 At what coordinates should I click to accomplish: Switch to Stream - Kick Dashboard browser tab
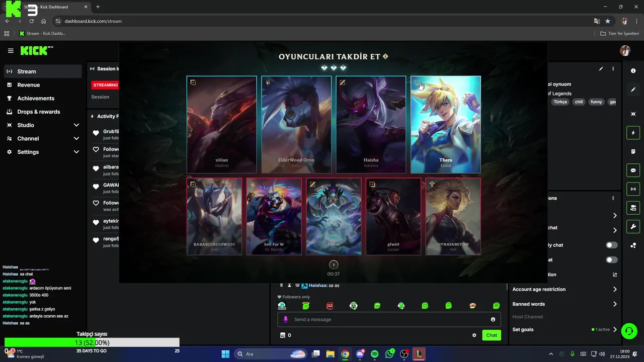click(48, 7)
